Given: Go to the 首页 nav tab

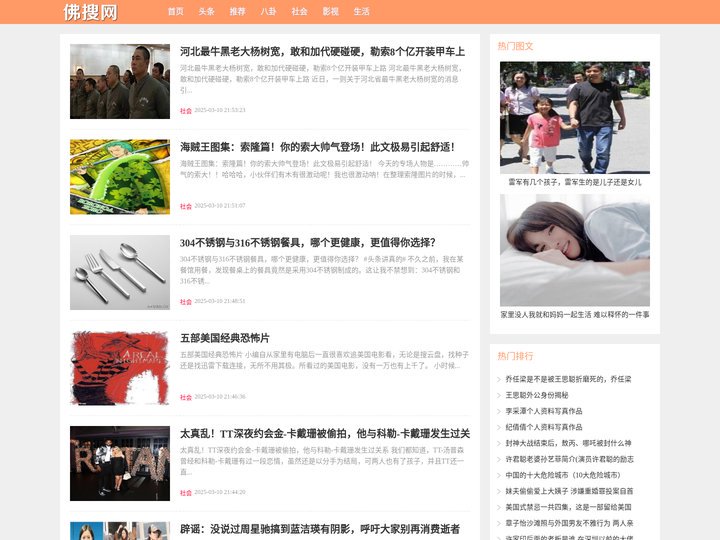Looking at the screenshot, I should point(175,11).
